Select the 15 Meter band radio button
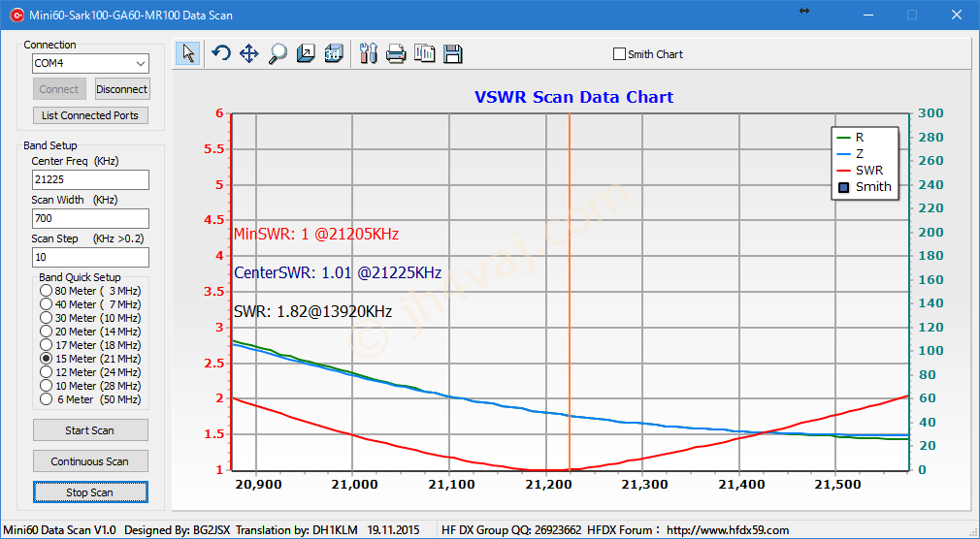The height and width of the screenshot is (539, 980). 46,359
